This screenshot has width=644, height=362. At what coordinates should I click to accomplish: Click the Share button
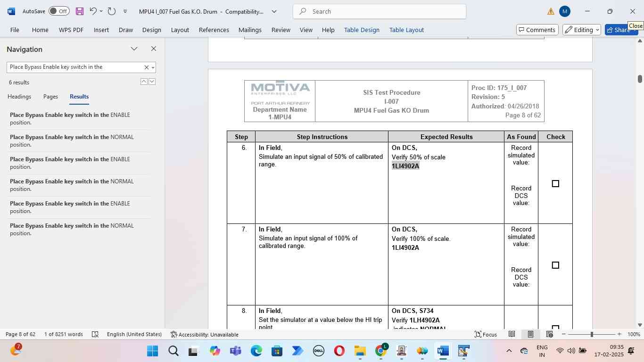click(x=621, y=30)
